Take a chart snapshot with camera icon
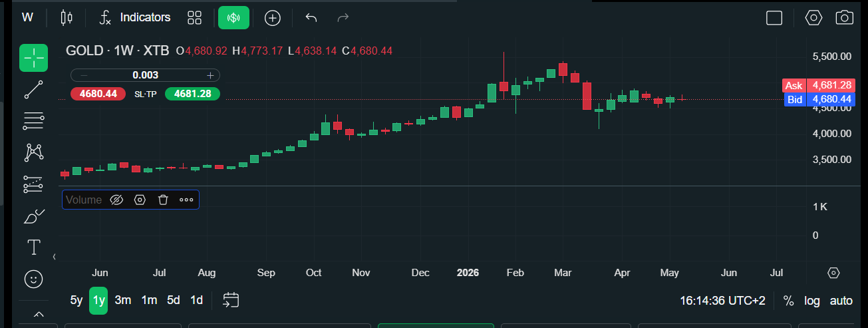868x328 pixels. [x=845, y=18]
